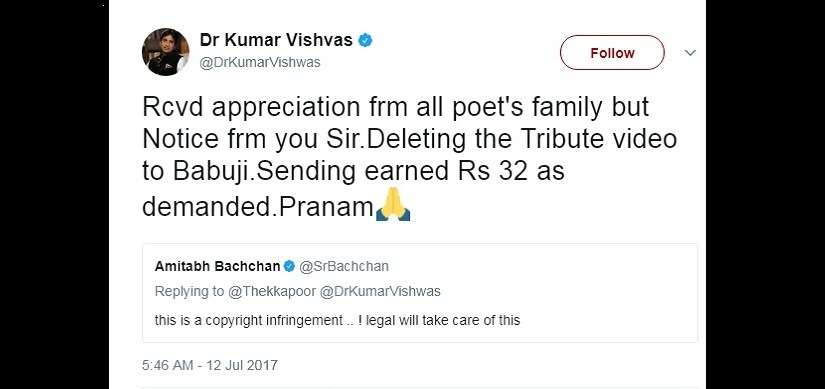Click the verified badge beside Amitabh Bachchan
This screenshot has width=825, height=389.
pos(289,266)
